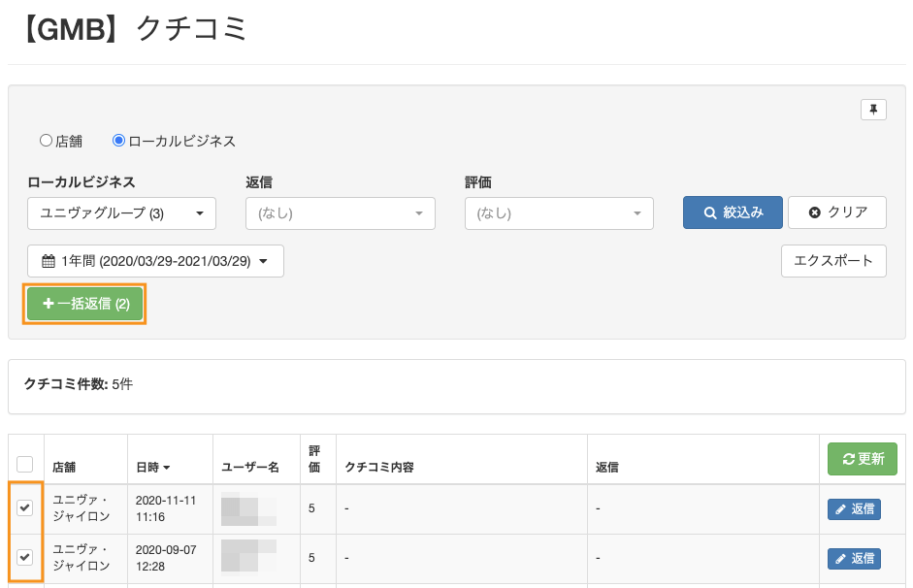Open the 1年間 date range picker
This screenshot has height=588, width=913.
pyautogui.click(x=155, y=261)
